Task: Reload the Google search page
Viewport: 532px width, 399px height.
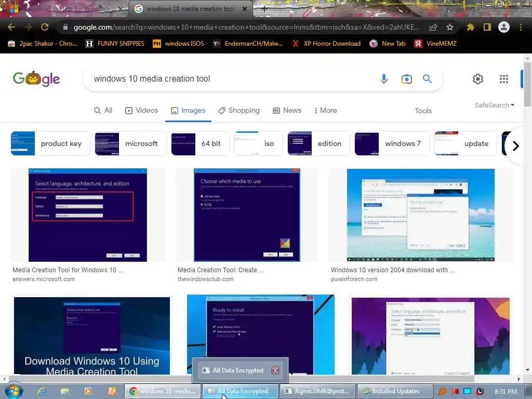Action: pos(45,27)
